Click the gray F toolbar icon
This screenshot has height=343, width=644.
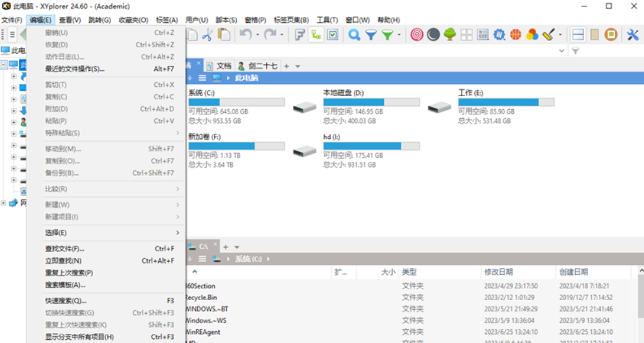click(x=300, y=35)
